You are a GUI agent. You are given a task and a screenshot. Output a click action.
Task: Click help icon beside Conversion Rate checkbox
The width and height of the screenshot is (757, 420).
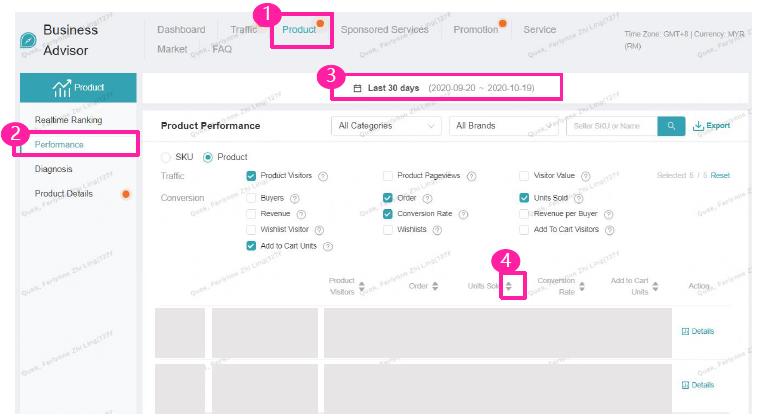pos(463,214)
